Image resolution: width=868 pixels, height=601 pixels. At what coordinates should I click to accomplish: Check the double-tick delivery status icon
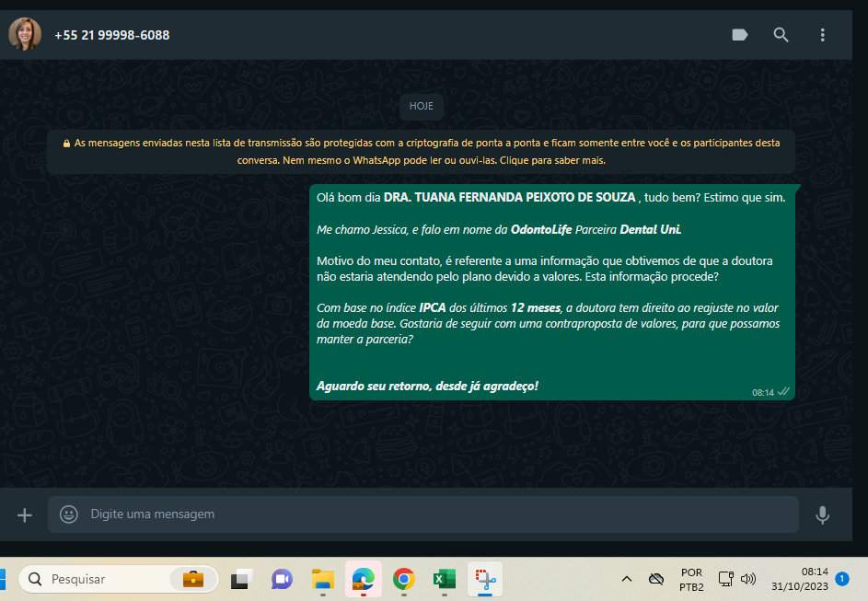[x=783, y=392]
